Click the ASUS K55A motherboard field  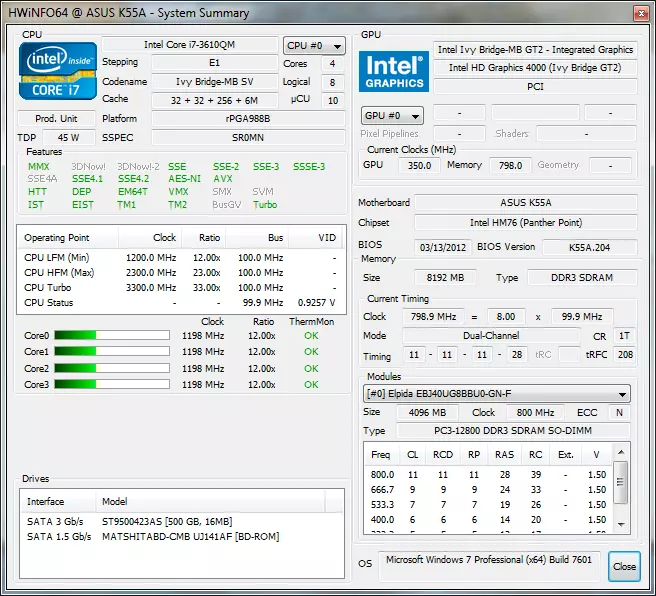[x=526, y=203]
